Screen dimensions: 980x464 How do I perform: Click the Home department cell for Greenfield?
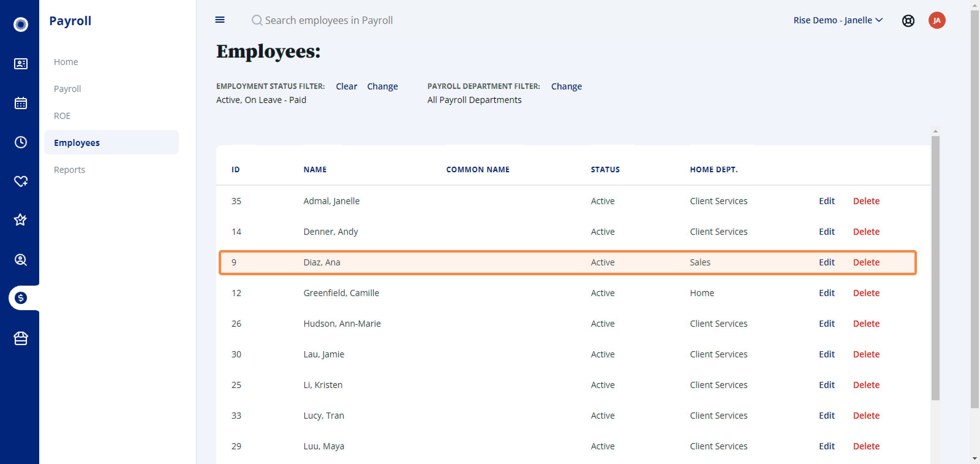click(x=702, y=293)
